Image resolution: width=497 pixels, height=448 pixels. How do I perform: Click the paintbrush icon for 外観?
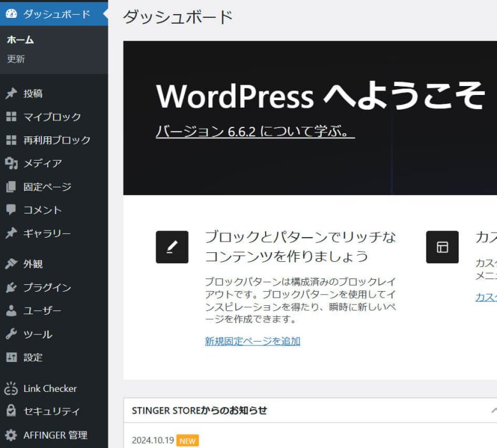coord(11,264)
